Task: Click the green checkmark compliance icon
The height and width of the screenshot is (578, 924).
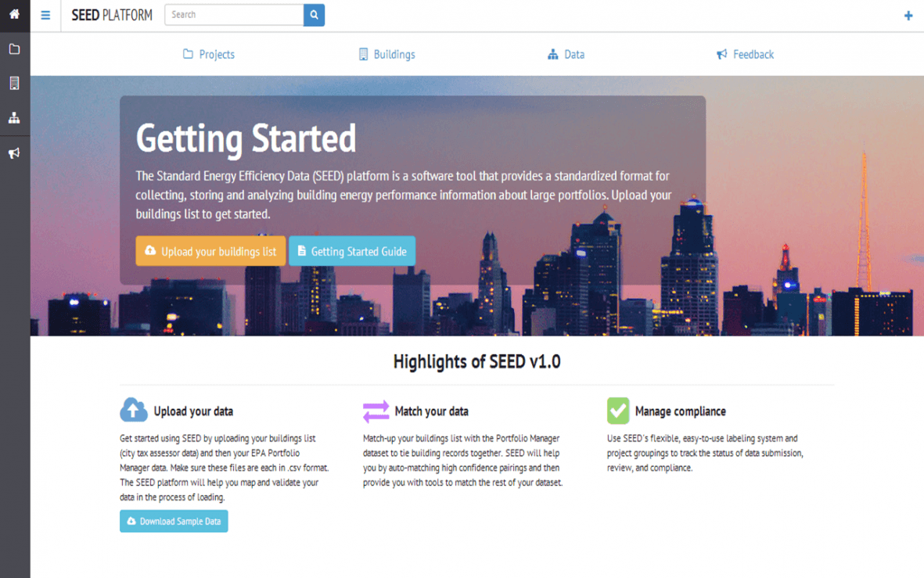Action: point(617,411)
